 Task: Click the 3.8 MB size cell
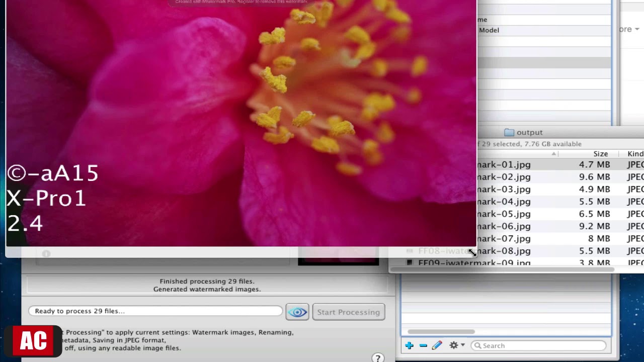point(594,263)
